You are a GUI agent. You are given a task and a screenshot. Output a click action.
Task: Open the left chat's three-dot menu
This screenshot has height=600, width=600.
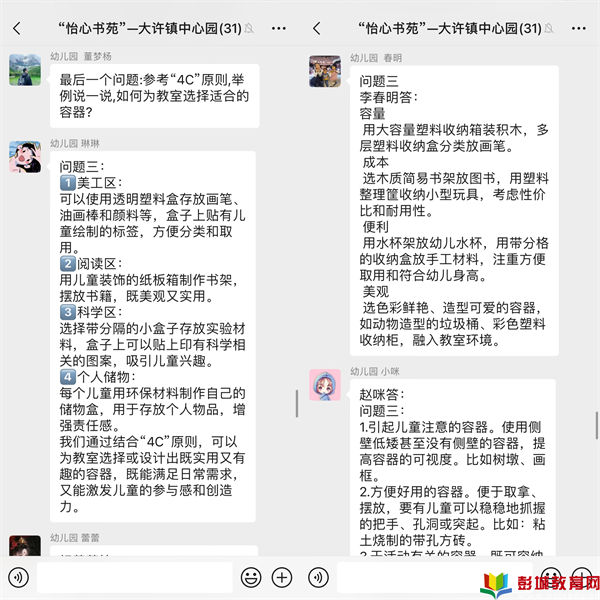click(x=279, y=28)
